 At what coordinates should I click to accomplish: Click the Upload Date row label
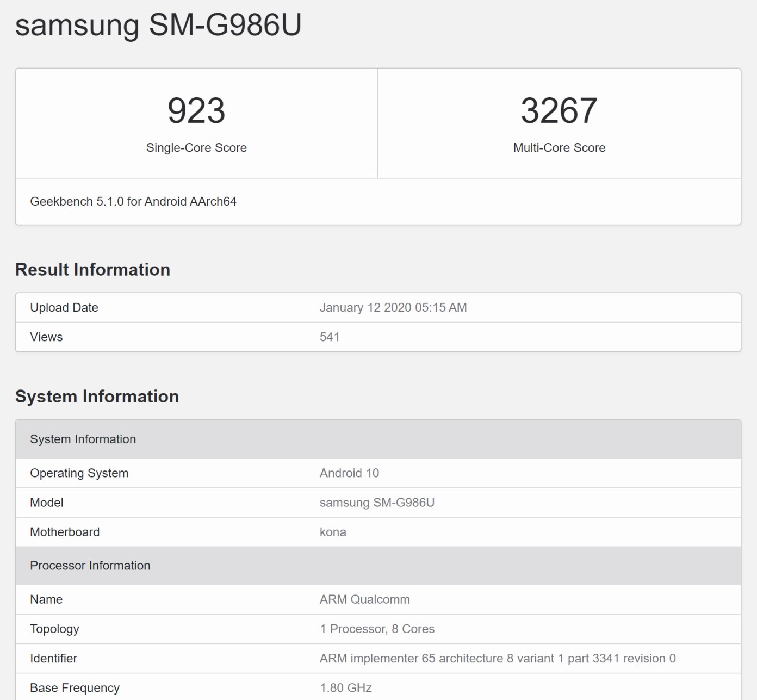pyautogui.click(x=64, y=308)
